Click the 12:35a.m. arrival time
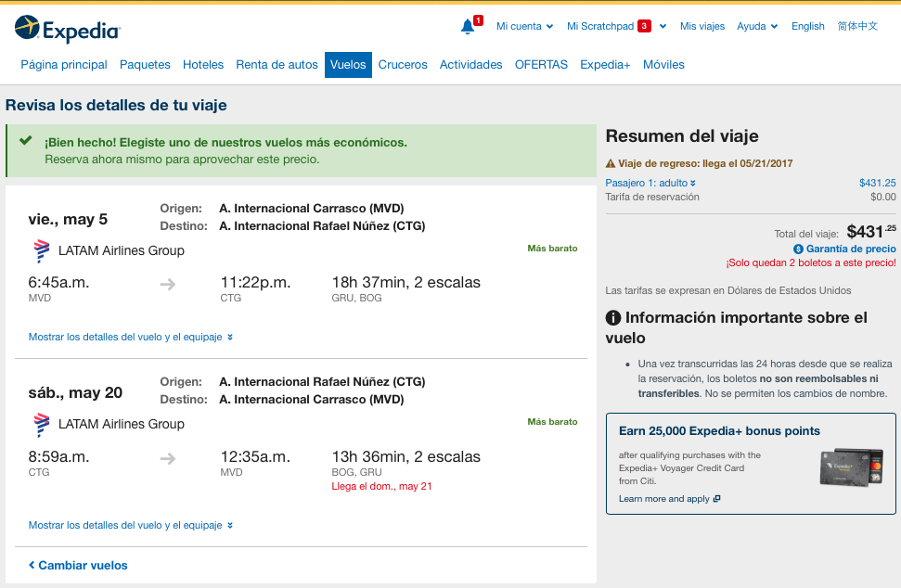 (256, 457)
